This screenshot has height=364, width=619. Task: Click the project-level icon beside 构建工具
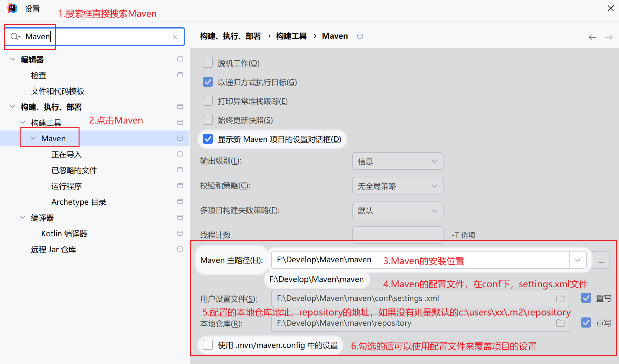(180, 122)
